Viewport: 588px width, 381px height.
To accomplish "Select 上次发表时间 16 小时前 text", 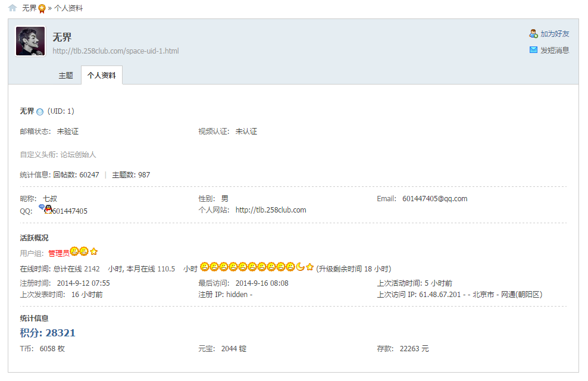I will coord(87,294).
